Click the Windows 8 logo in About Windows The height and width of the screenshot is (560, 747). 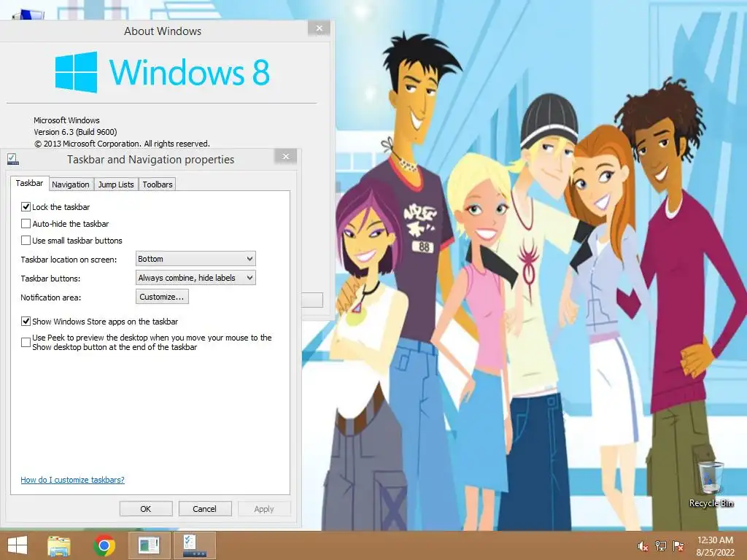point(163,72)
